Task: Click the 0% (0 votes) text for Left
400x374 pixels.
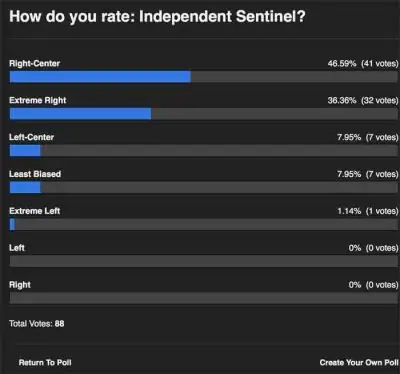Action: point(373,248)
